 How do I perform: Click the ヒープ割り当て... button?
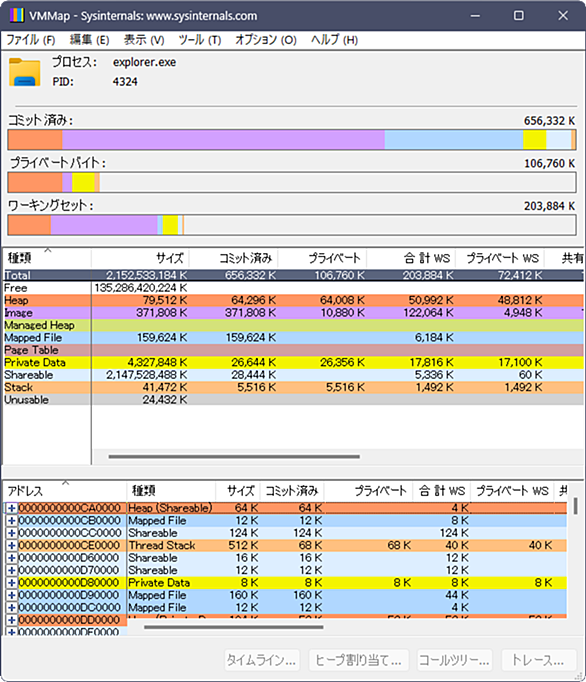(x=358, y=660)
